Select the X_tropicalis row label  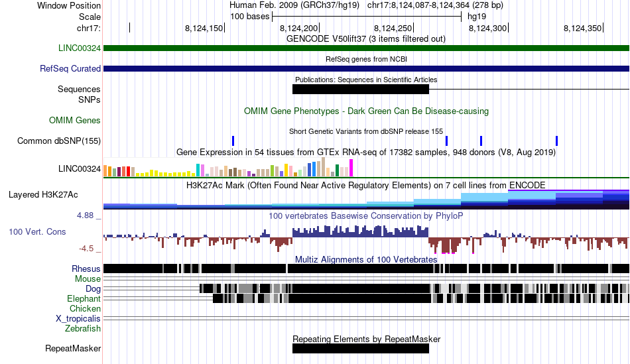(x=78, y=319)
